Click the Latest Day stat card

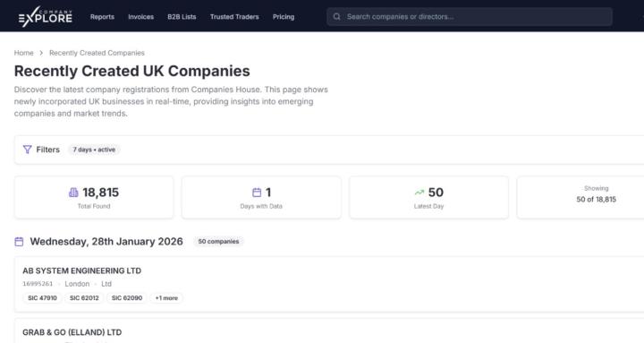[x=428, y=197]
